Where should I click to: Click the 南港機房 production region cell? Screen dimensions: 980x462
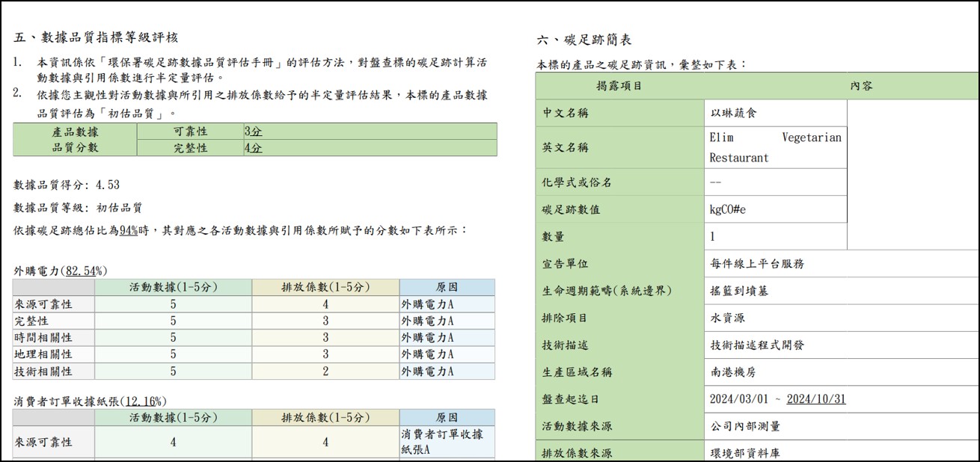[x=733, y=372]
